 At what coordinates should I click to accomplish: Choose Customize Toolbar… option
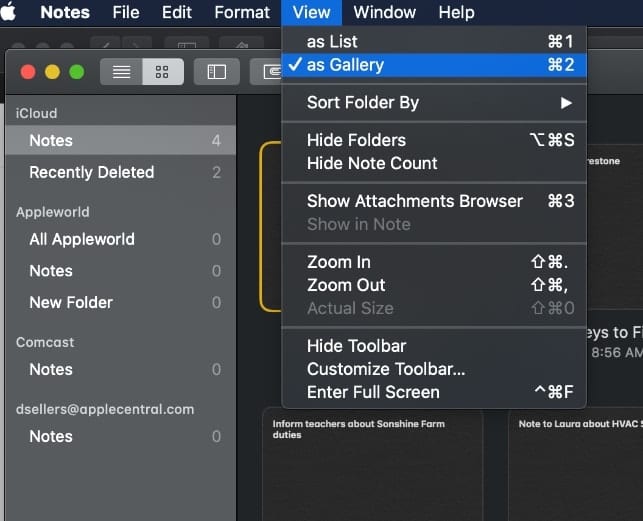point(385,369)
